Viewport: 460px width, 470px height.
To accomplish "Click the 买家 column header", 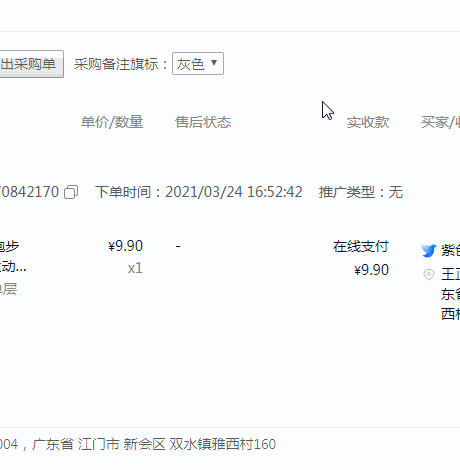I will (x=440, y=122).
